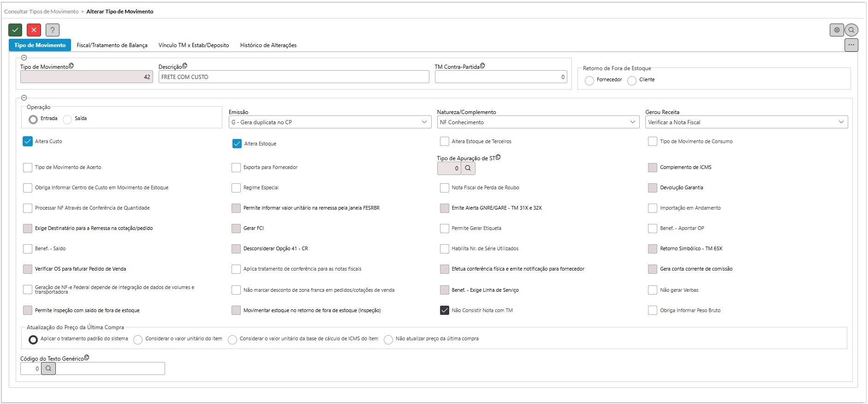Click the Tipo de Apuração de ST search icon
Screen dimensions: 868x404
click(x=468, y=168)
